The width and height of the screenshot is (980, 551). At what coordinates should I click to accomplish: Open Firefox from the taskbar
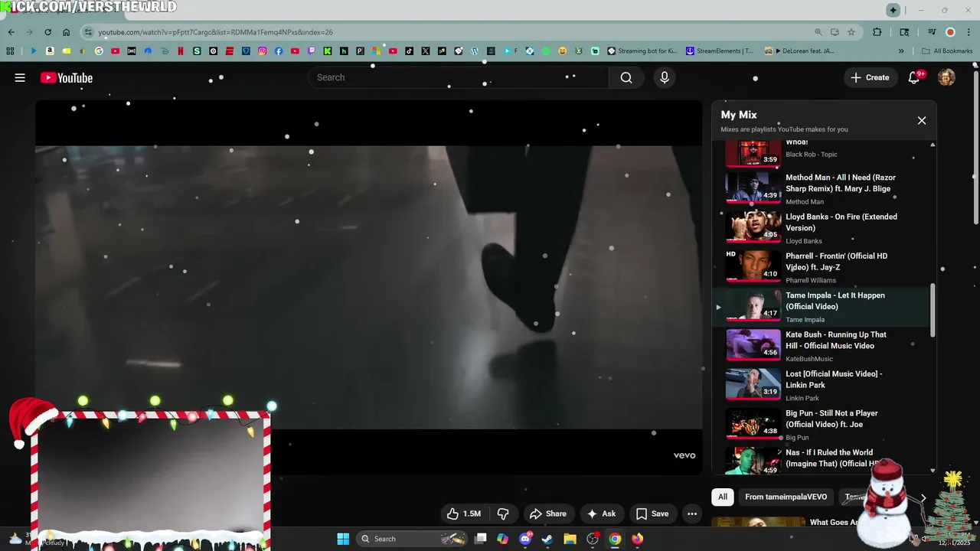tap(637, 539)
